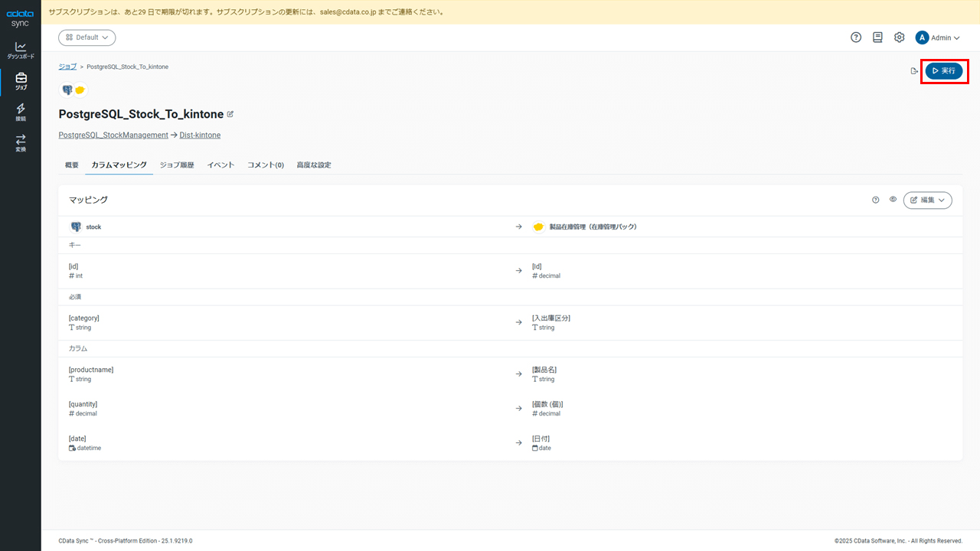Screen dimensions: 980x551
Task: Open the 接続 connections page
Action: 21,112
